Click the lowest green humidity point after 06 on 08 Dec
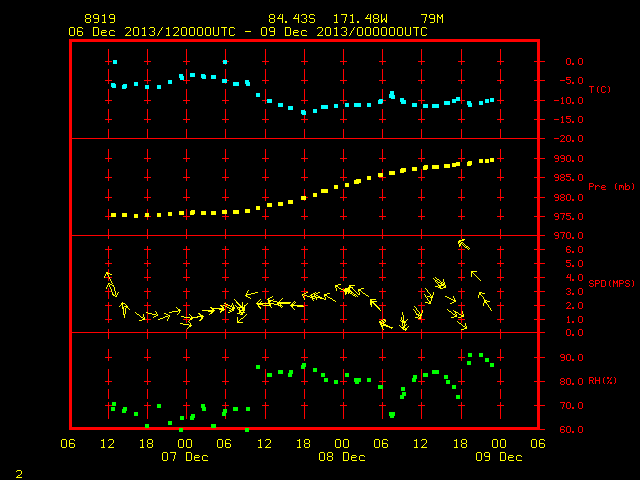Image resolution: width=640 pixels, height=480 pixels. (392, 415)
